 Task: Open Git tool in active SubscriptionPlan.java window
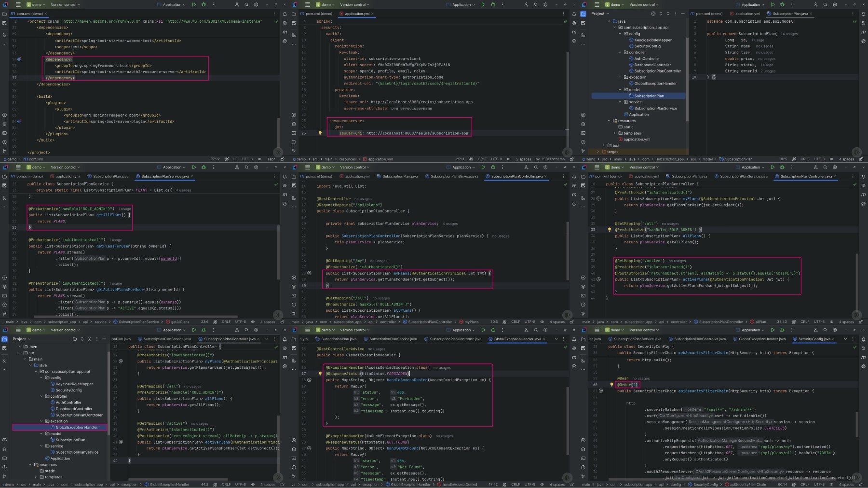point(583,151)
